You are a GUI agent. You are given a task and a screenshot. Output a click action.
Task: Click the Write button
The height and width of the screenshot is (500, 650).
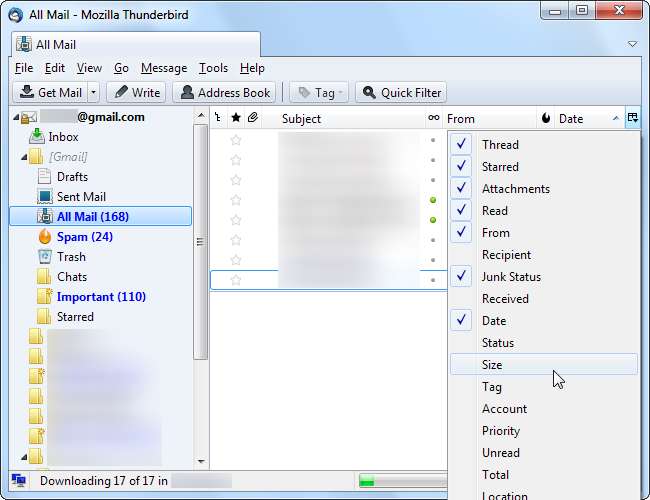point(137,92)
